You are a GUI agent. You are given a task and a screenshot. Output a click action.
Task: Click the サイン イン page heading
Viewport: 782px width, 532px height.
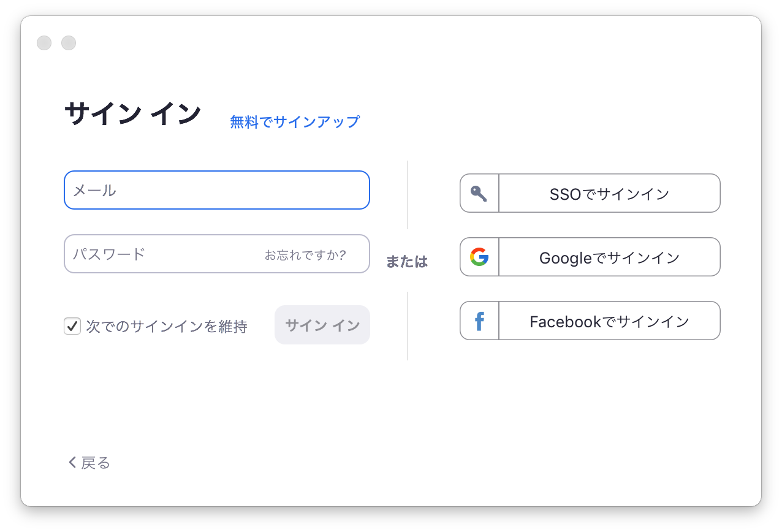click(x=132, y=113)
